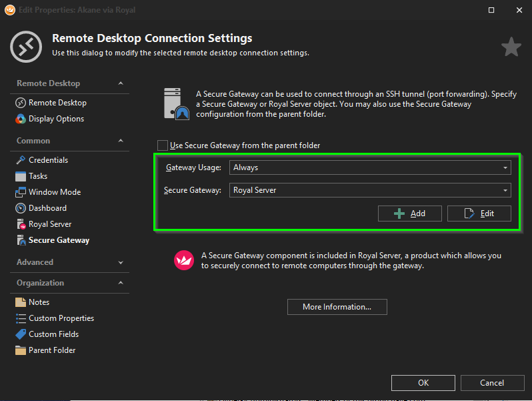This screenshot has width=532, height=401.
Task: Collapse the Organization section
Action: tap(121, 283)
